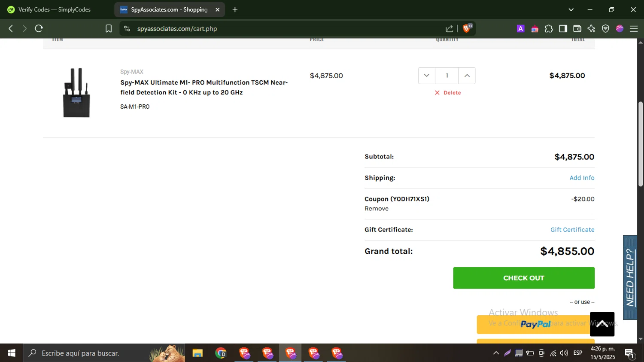Click the address bar URL field
The image size is (644, 362).
[283, 29]
